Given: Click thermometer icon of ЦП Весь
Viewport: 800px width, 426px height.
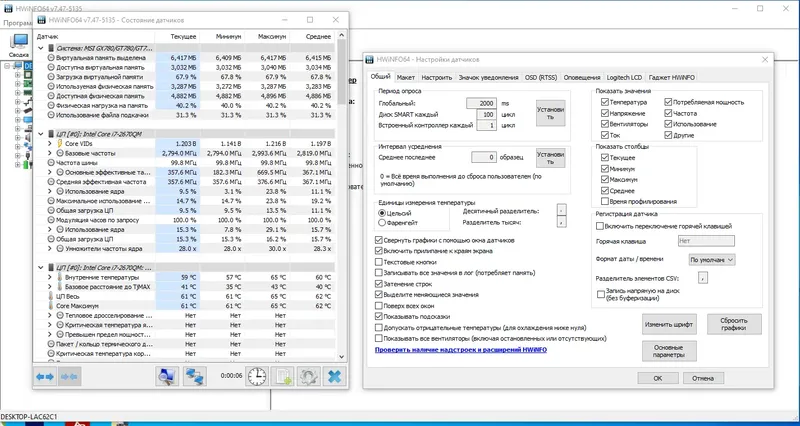Looking at the screenshot, I should point(51,296).
